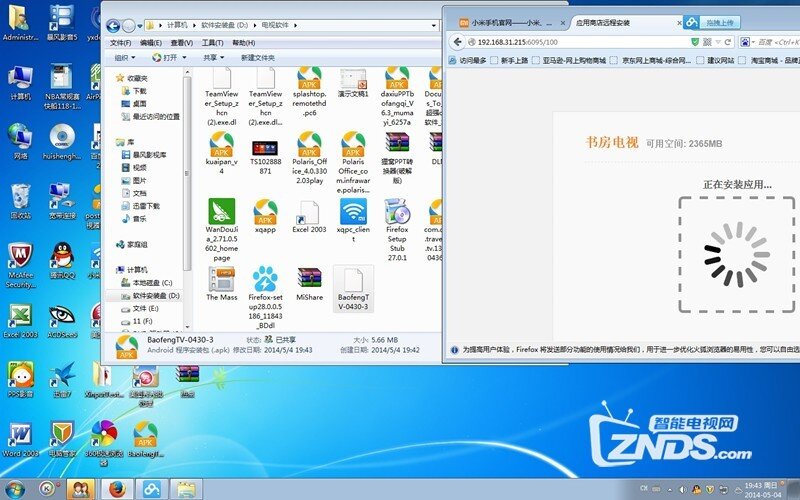Open the ACDSee5 desktop shortcut
The image size is (800, 500).
pos(62,321)
